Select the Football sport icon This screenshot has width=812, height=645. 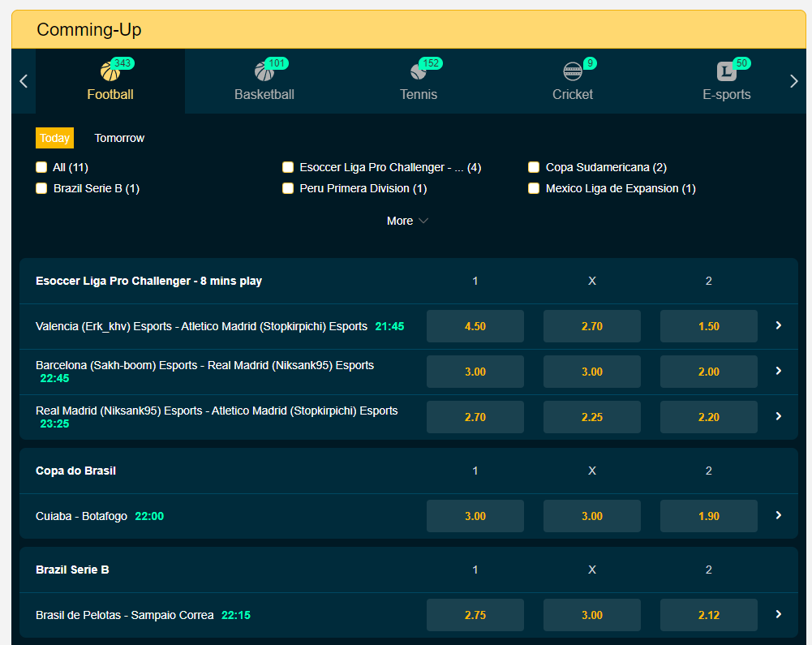(x=110, y=71)
